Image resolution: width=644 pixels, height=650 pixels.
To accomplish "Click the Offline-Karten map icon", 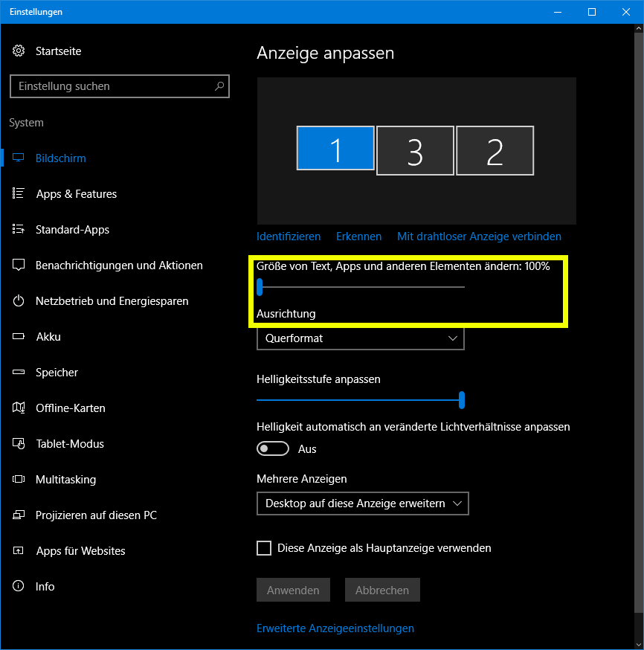I will (x=19, y=408).
